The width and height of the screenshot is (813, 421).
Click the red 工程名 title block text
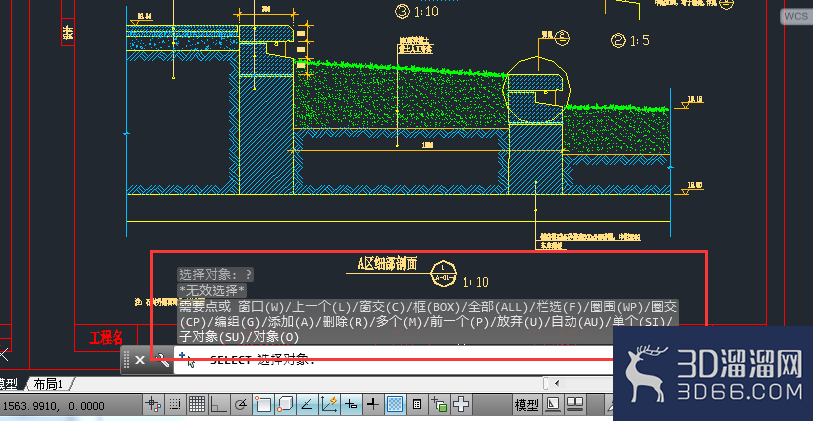click(x=105, y=340)
